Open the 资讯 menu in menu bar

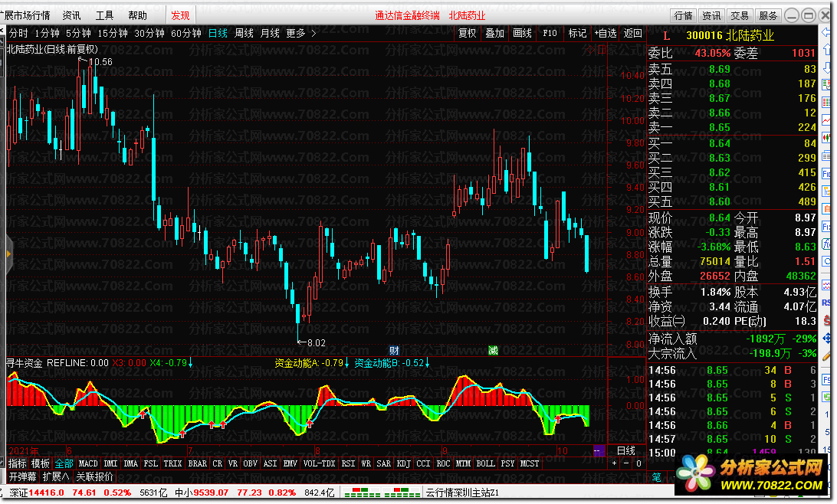point(71,15)
